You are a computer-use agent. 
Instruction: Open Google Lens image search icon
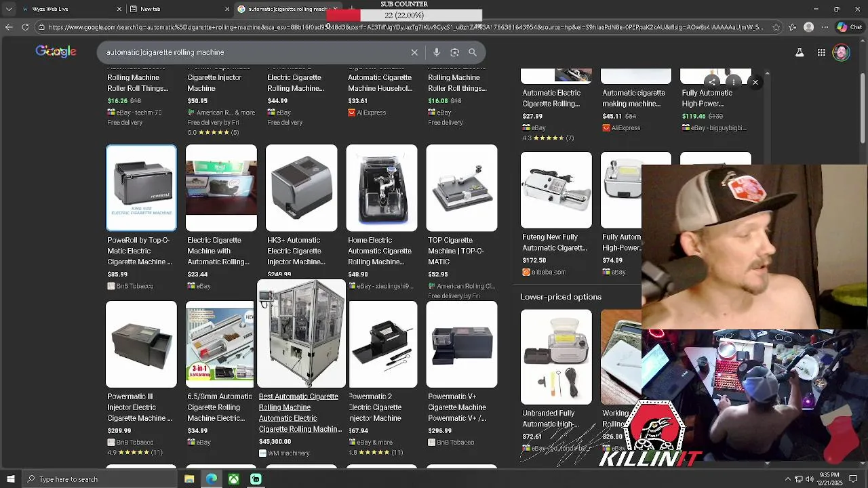coord(454,52)
